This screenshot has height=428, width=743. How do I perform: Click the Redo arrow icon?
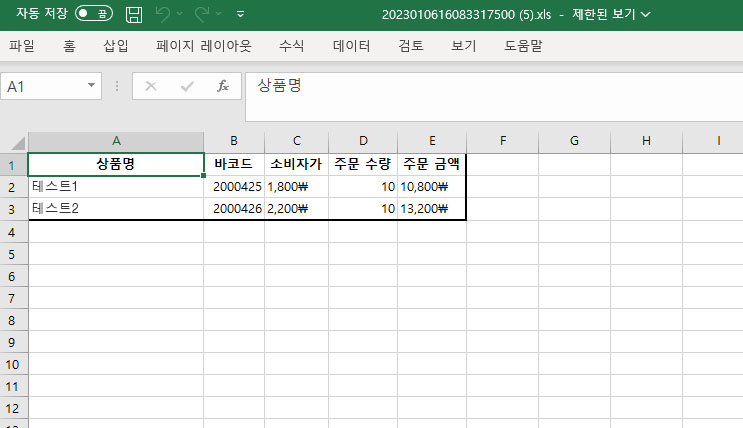point(202,15)
